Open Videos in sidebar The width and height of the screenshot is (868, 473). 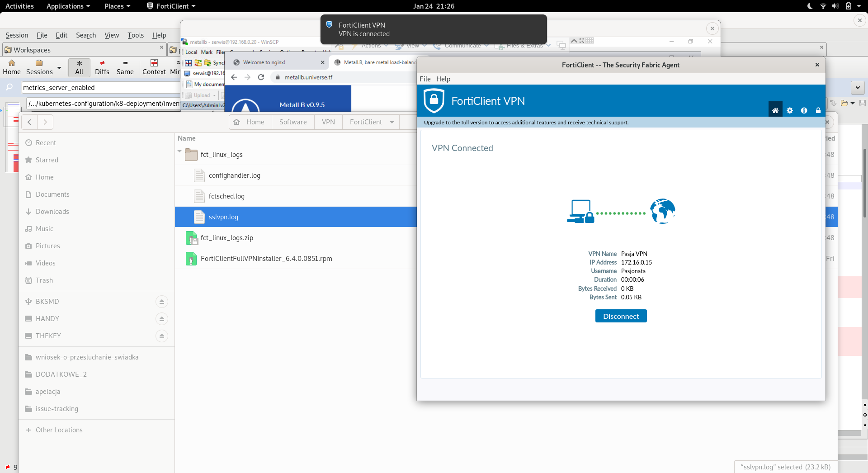tap(96, 263)
